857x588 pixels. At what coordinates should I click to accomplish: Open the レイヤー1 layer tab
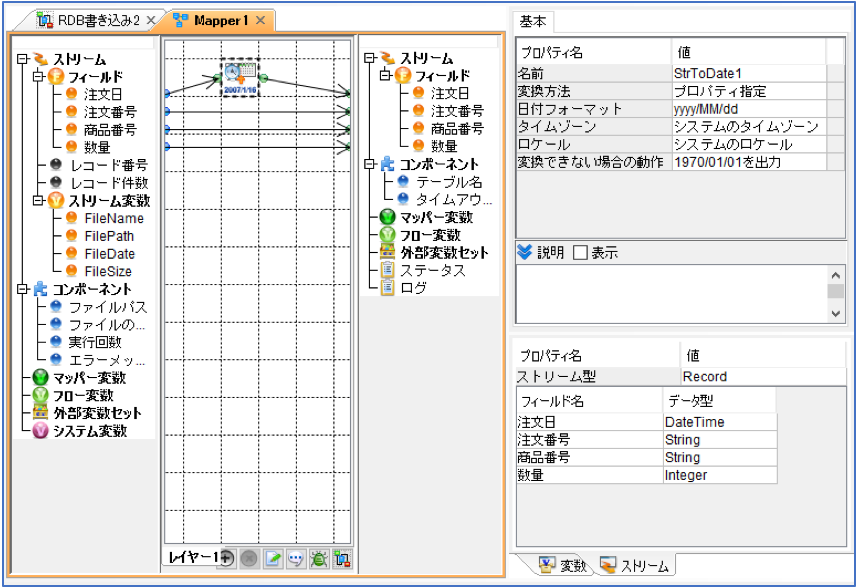tap(193, 557)
